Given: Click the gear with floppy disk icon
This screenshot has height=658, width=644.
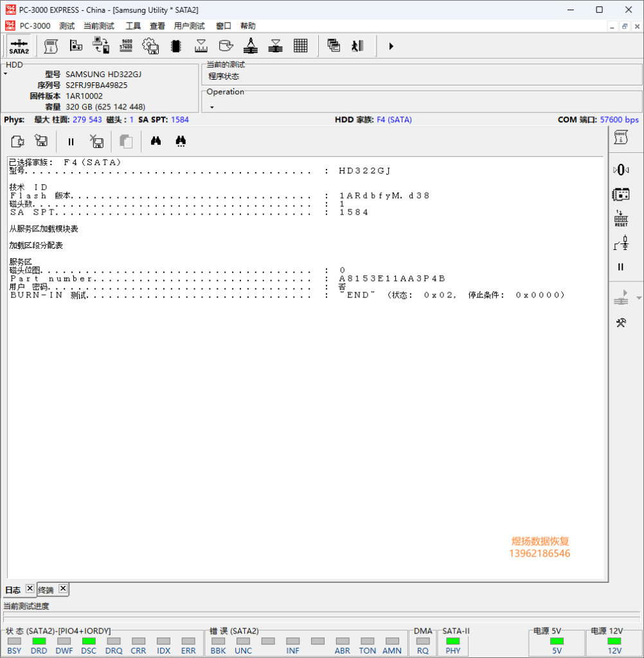Looking at the screenshot, I should (150, 46).
